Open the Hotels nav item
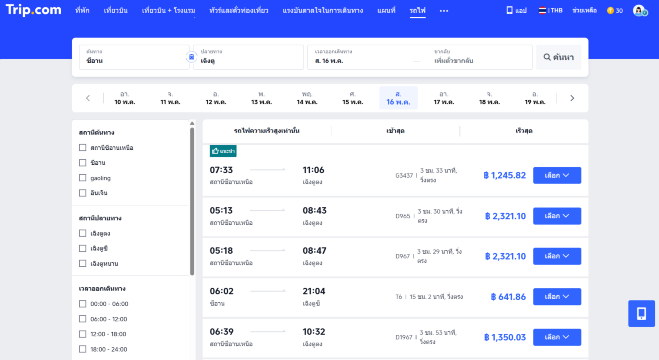Image resolution: width=659 pixels, height=360 pixels. point(82,11)
